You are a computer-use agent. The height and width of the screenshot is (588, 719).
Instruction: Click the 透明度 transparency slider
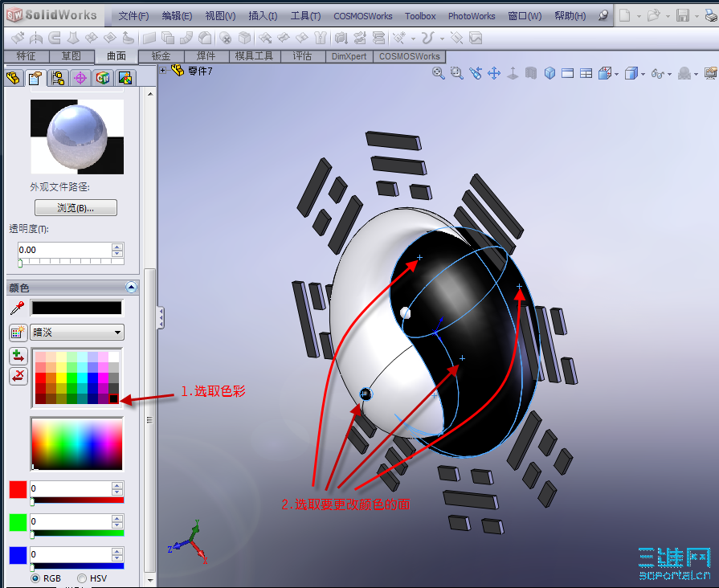tap(71, 261)
